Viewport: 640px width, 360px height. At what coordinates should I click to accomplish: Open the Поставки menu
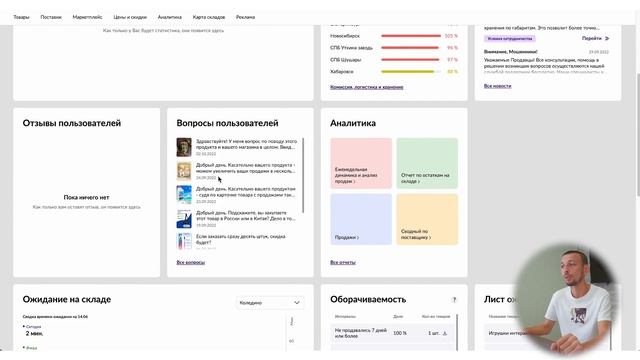pyautogui.click(x=51, y=17)
